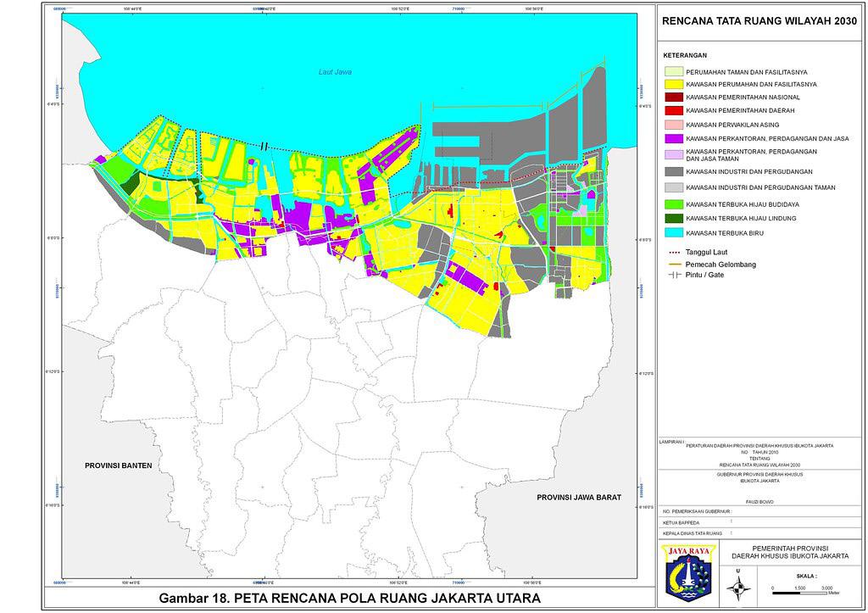The width and height of the screenshot is (868, 613).
Task: Click 'KAWASAN INDUSTRI DAN PERGUDANGAN TAMAN' label
Action: click(x=760, y=187)
